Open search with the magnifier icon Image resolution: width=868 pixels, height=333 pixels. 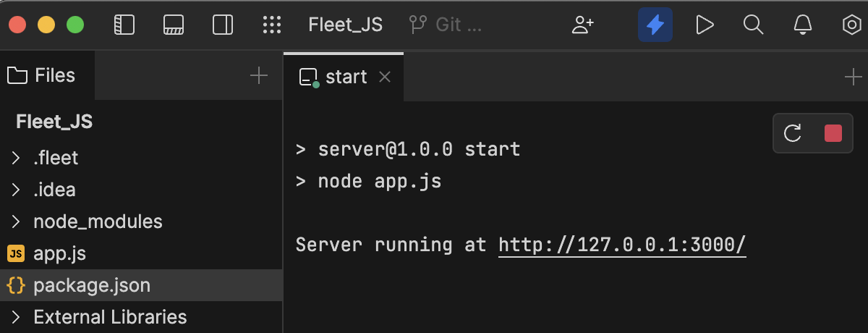point(753,25)
